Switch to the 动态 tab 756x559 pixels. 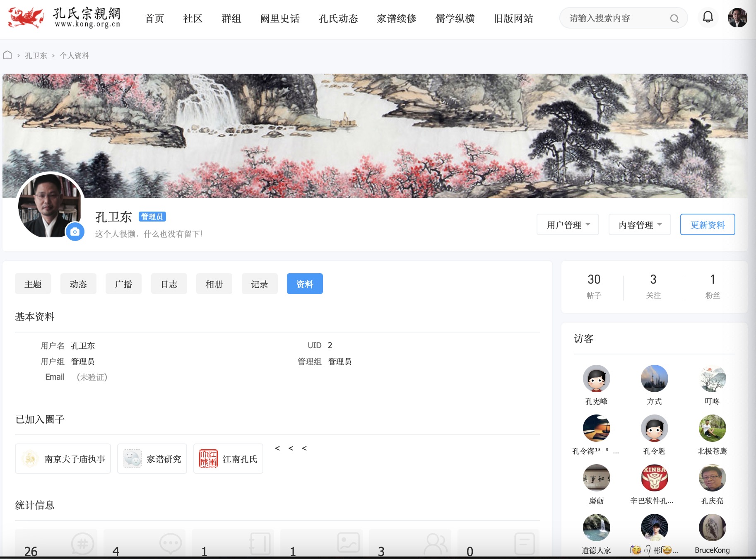(78, 284)
